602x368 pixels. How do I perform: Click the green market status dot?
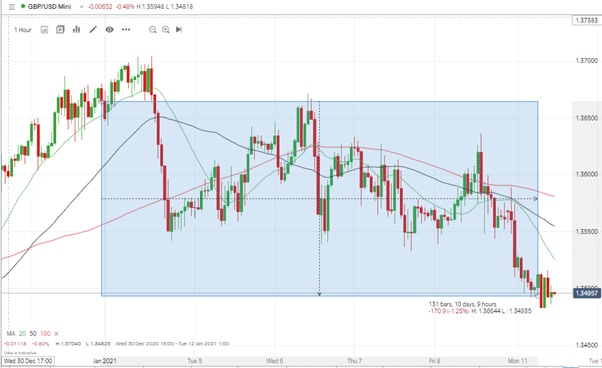(23, 7)
